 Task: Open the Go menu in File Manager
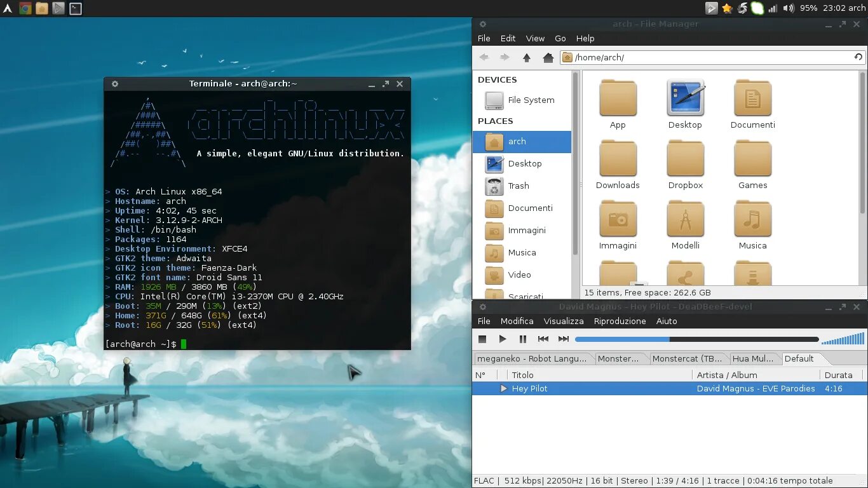[560, 38]
